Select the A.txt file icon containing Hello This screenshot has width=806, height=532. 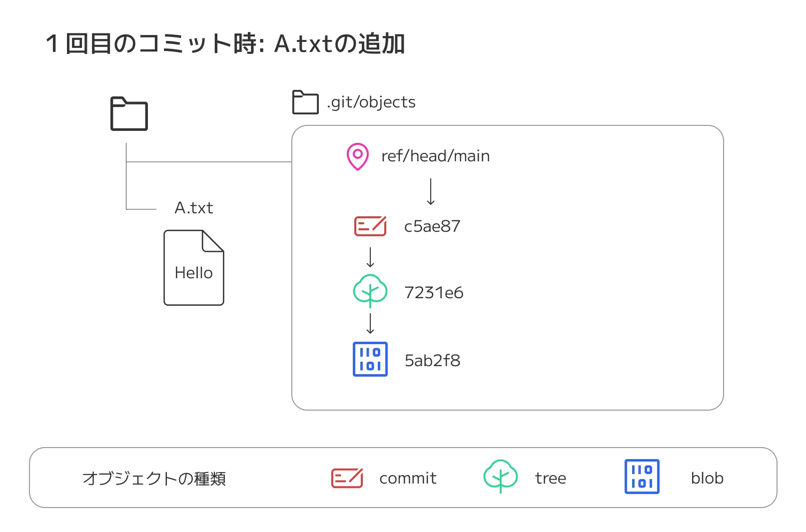[193, 268]
